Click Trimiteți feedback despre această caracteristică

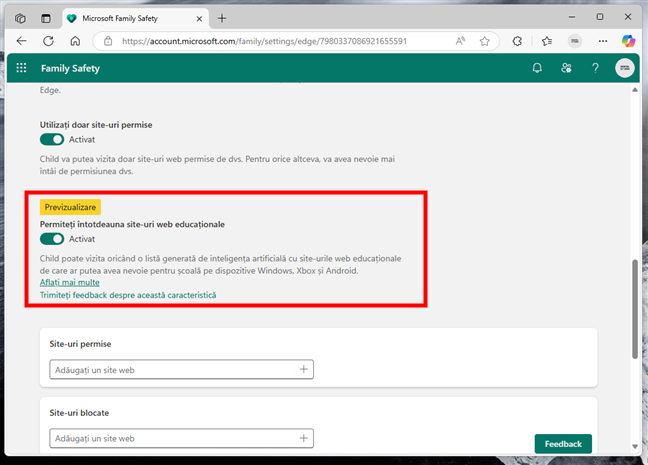(128, 295)
